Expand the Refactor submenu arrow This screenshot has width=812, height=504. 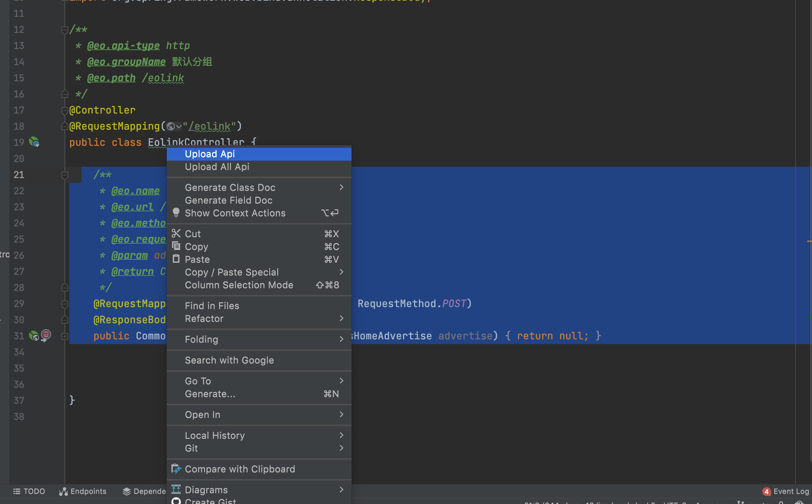341,318
